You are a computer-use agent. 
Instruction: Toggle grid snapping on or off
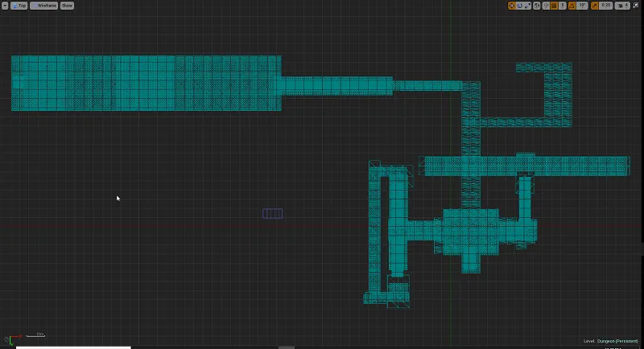tap(554, 6)
